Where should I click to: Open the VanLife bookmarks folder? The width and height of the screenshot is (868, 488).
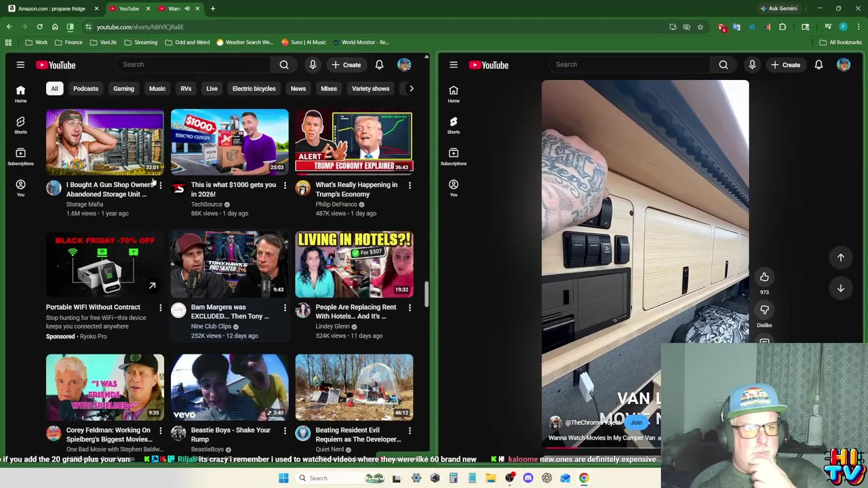pos(104,42)
